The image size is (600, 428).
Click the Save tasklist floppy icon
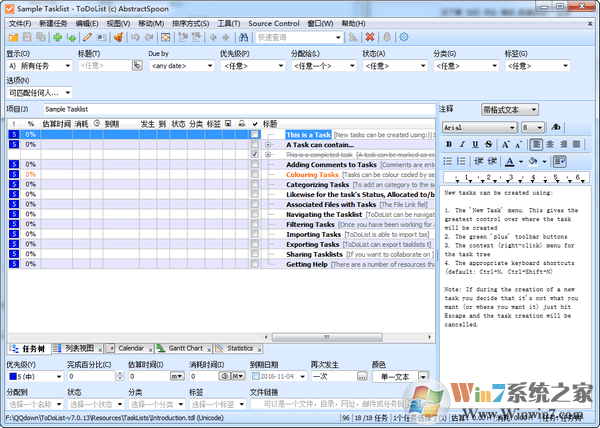(x=27, y=38)
